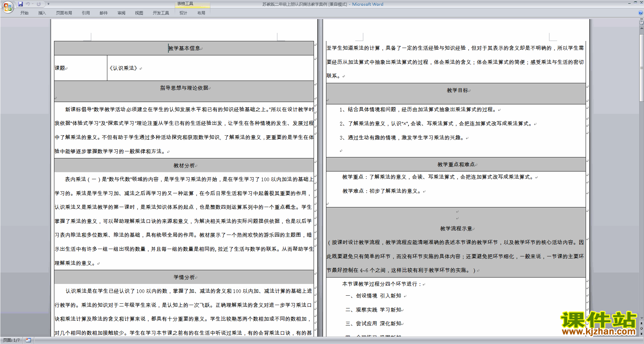
Task: Click the 教材分析 heading
Action: (x=184, y=165)
